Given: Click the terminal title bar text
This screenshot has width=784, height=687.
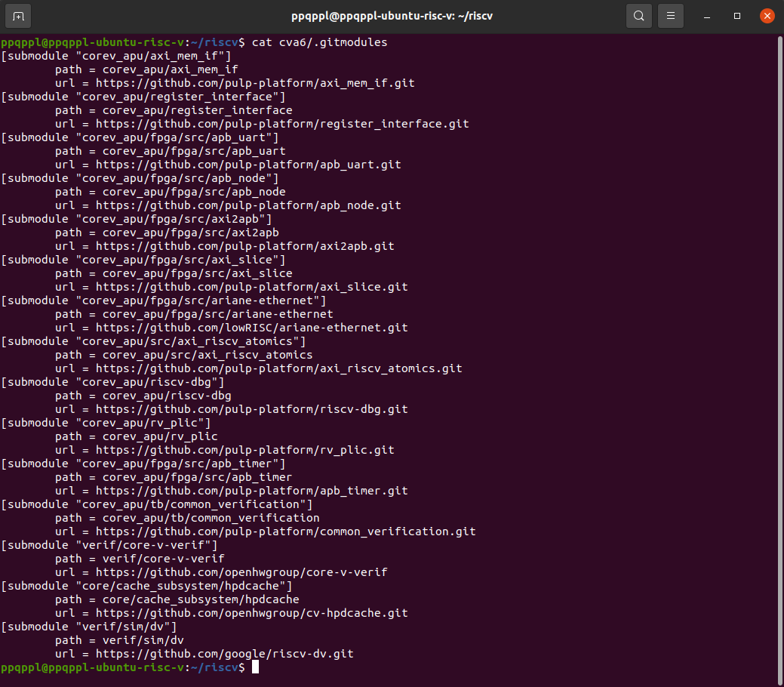Looking at the screenshot, I should click(x=392, y=15).
